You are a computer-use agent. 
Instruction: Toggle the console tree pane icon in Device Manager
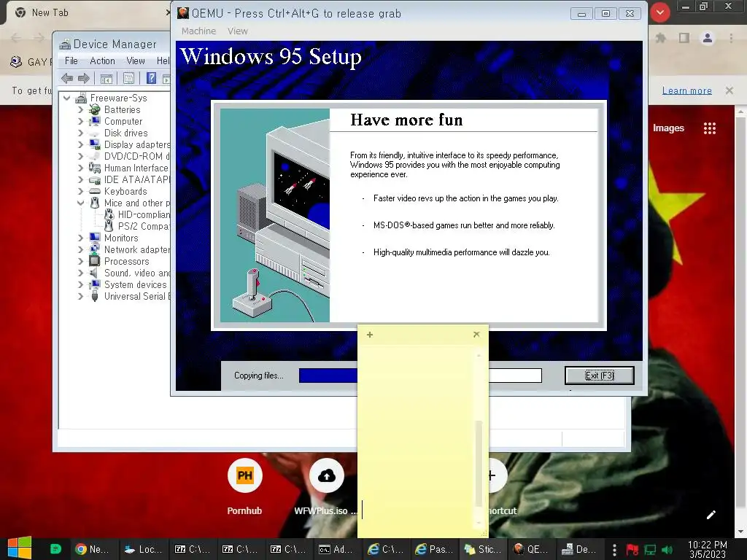point(107,78)
